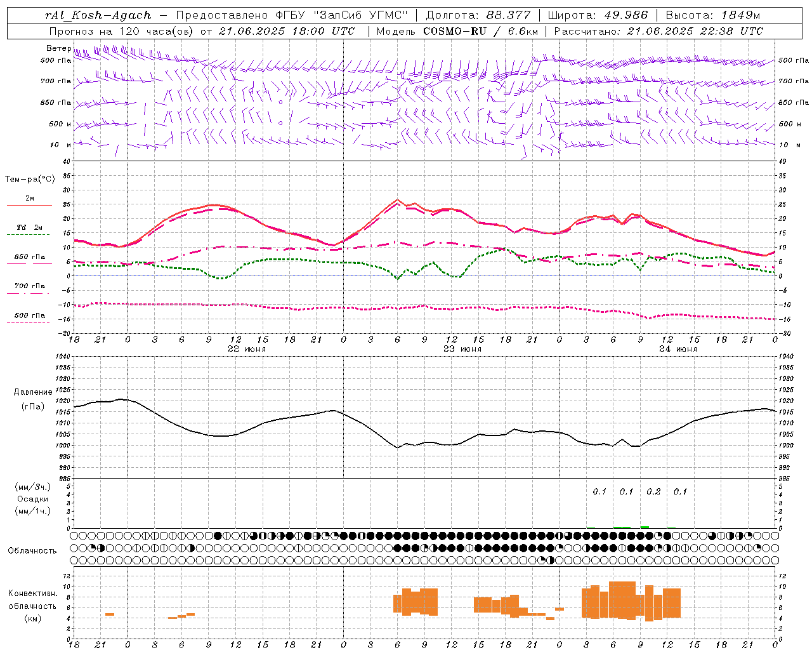Click the dashed pink line sample under legend 500 гПа
Image resolution: width=812 pixels, height=650 pixels.
click(29, 322)
